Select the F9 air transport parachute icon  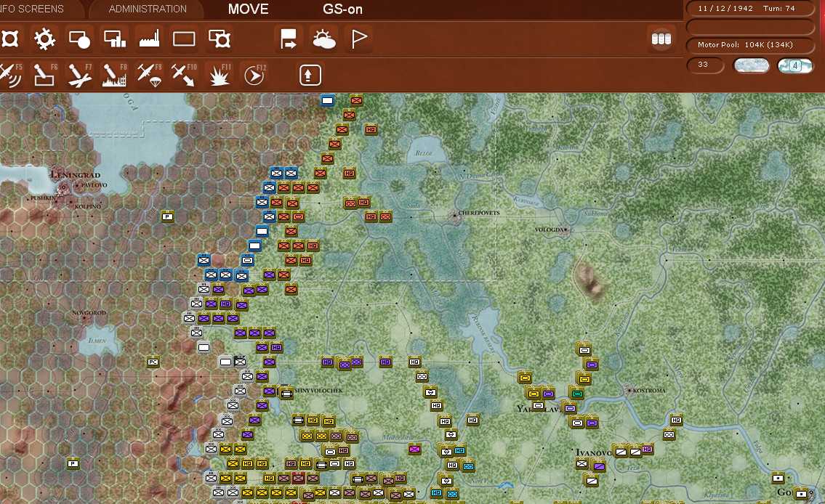[150, 75]
